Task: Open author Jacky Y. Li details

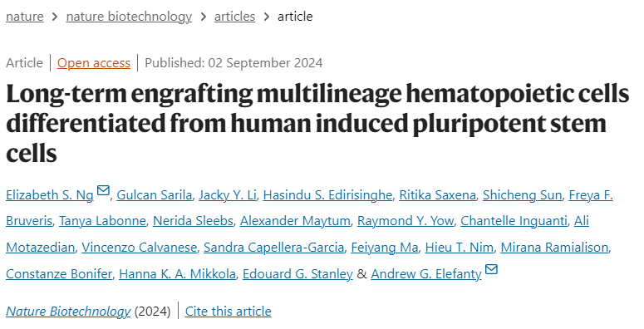Action: (228, 194)
